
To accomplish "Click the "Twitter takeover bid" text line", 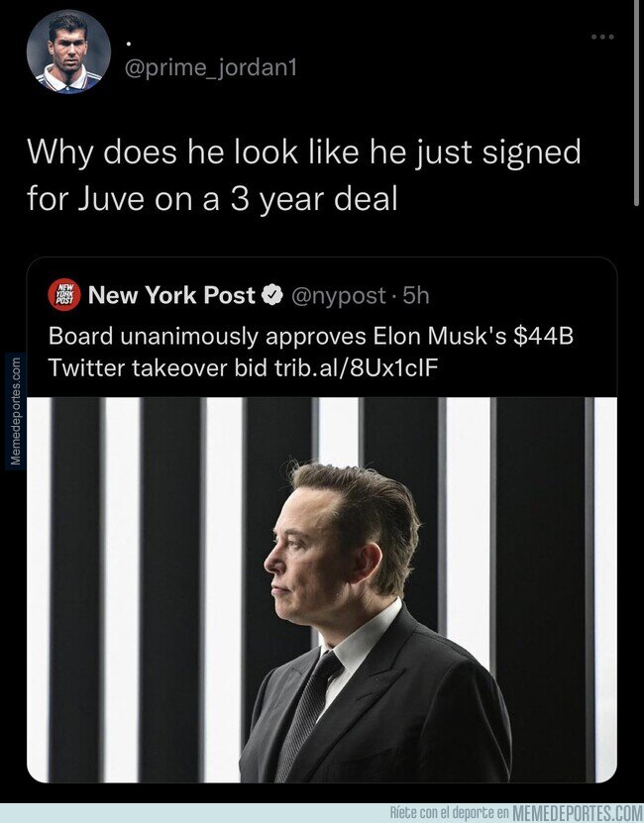I will [x=141, y=366].
